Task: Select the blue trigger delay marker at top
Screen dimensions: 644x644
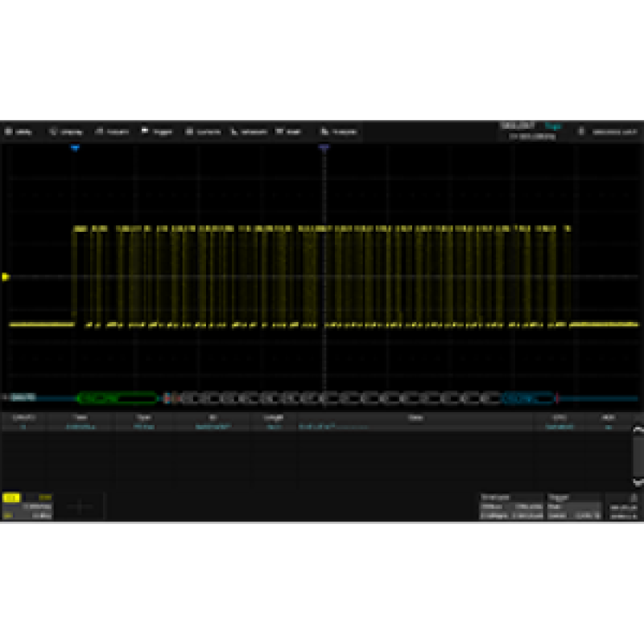Action: point(75,149)
